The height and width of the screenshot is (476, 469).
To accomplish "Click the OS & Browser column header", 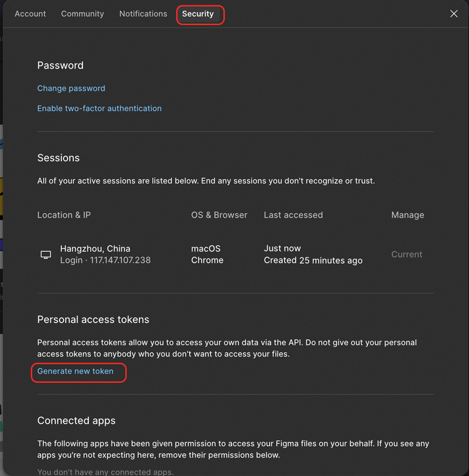I will [219, 215].
